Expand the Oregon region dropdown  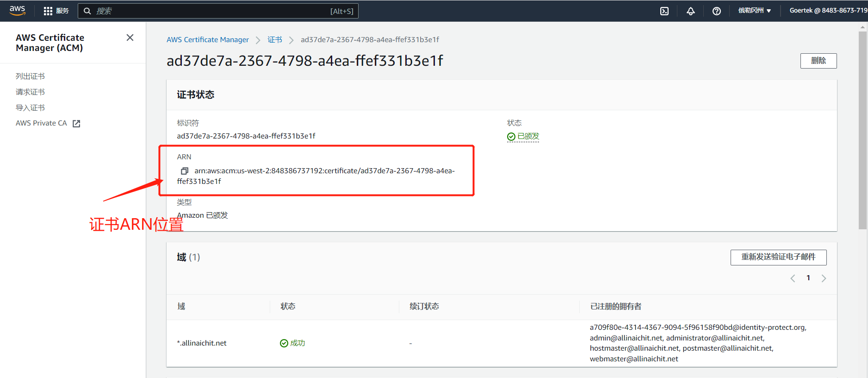754,11
